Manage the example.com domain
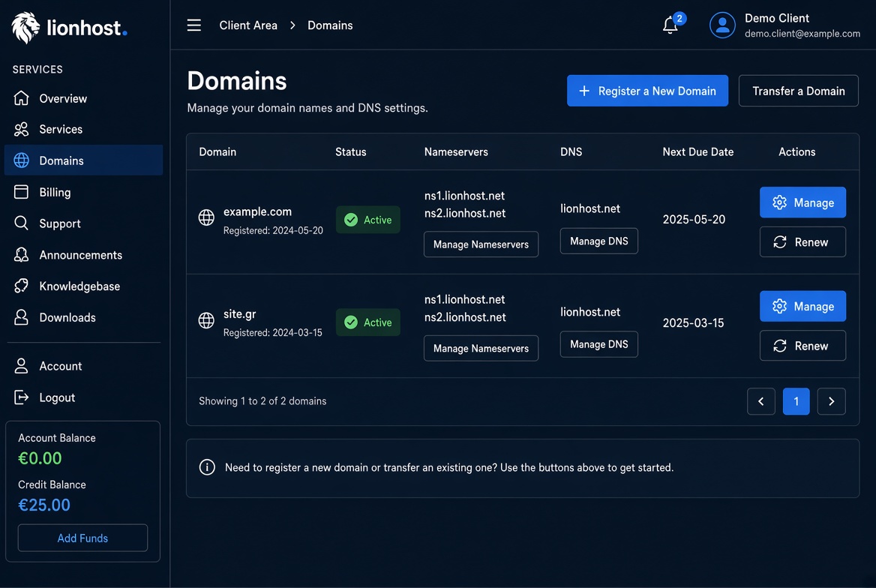This screenshot has height=588, width=876. 802,202
